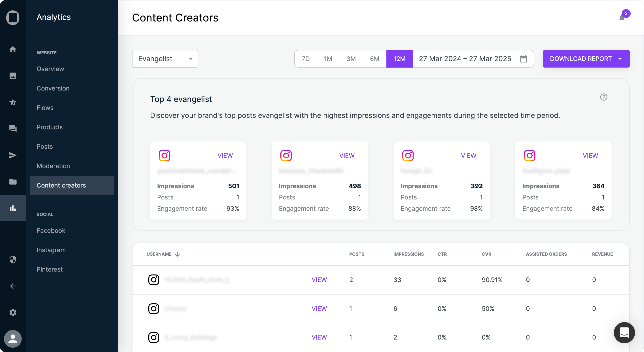Viewport: 644px width, 352px height.
Task: Open the image gallery icon in sidebar
Action: (13, 76)
